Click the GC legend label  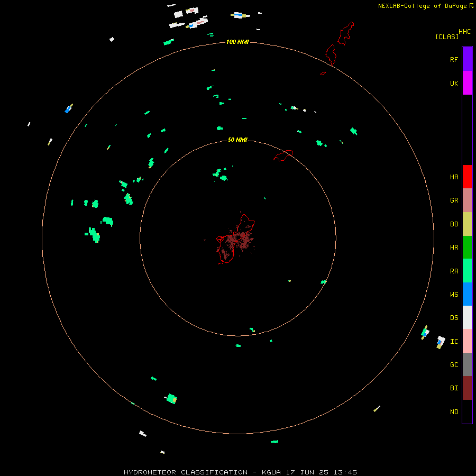click(x=454, y=365)
